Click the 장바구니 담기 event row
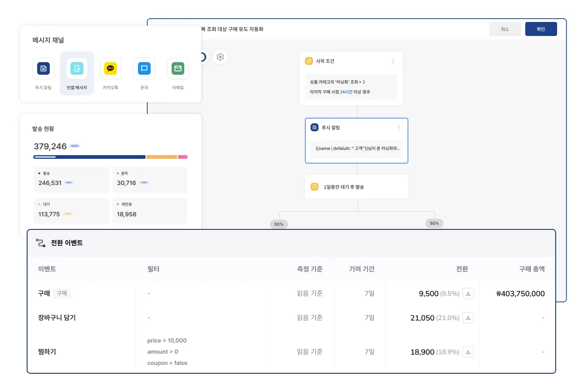Viewport: 587px width, 392px height. pos(291,318)
